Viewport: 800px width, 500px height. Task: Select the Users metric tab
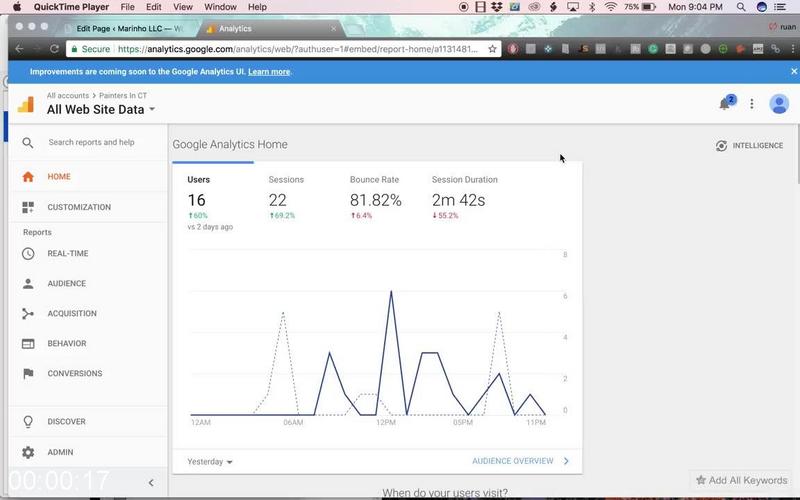click(213, 199)
